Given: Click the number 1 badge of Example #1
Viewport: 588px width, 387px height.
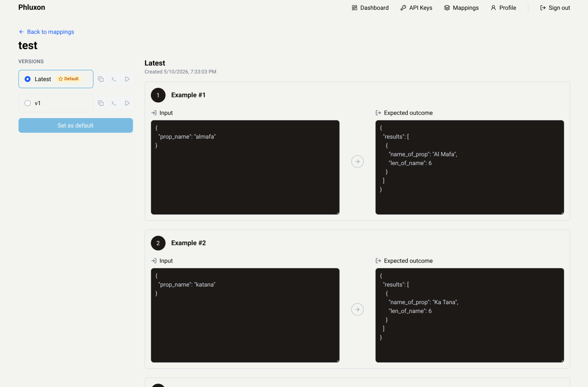Looking at the screenshot, I should click(158, 95).
